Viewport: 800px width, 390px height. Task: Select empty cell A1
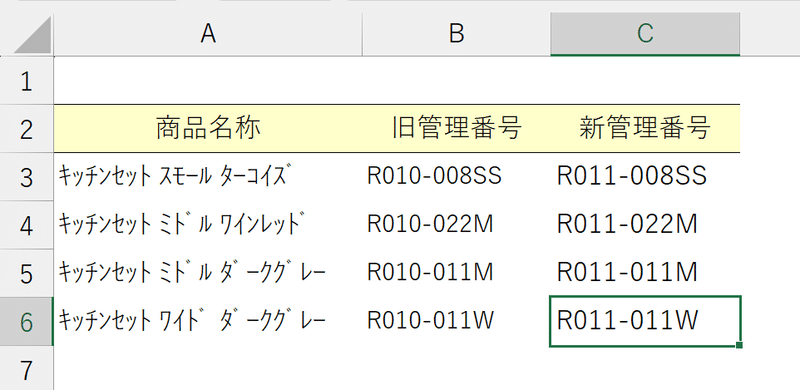coord(208,81)
